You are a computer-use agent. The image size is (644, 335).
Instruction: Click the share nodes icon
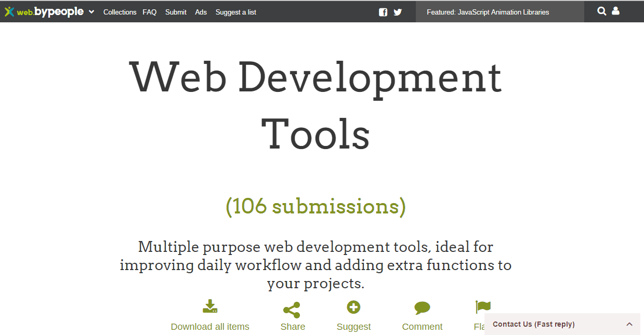[292, 310]
